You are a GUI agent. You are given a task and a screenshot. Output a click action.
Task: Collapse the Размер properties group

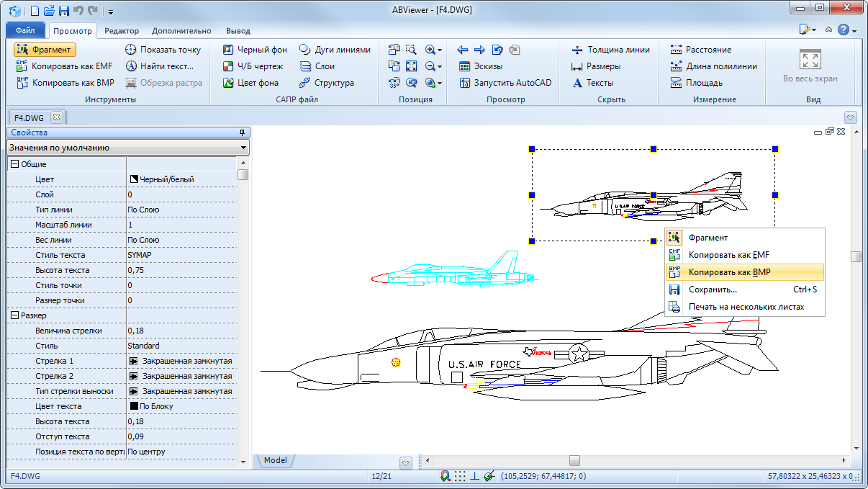(x=14, y=315)
